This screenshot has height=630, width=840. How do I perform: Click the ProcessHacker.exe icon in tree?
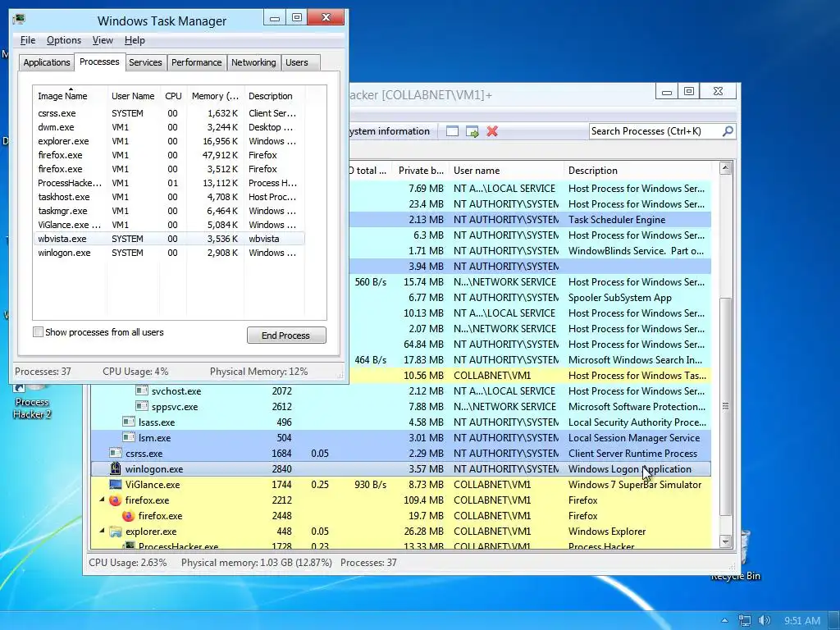129,546
